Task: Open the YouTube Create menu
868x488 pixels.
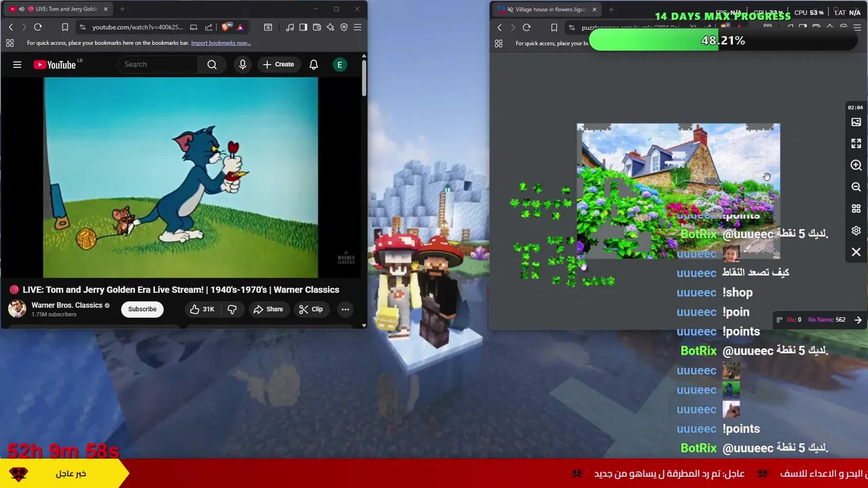Action: tap(278, 64)
